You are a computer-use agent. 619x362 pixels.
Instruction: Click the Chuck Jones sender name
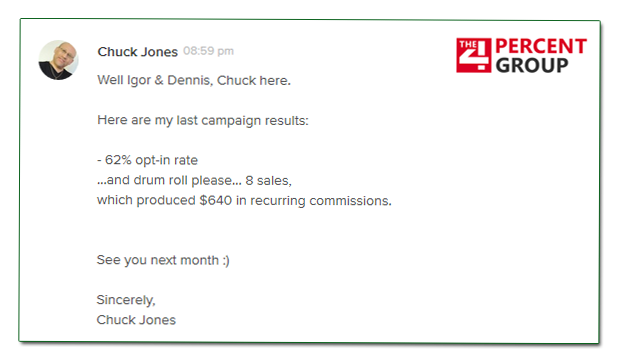pos(137,52)
